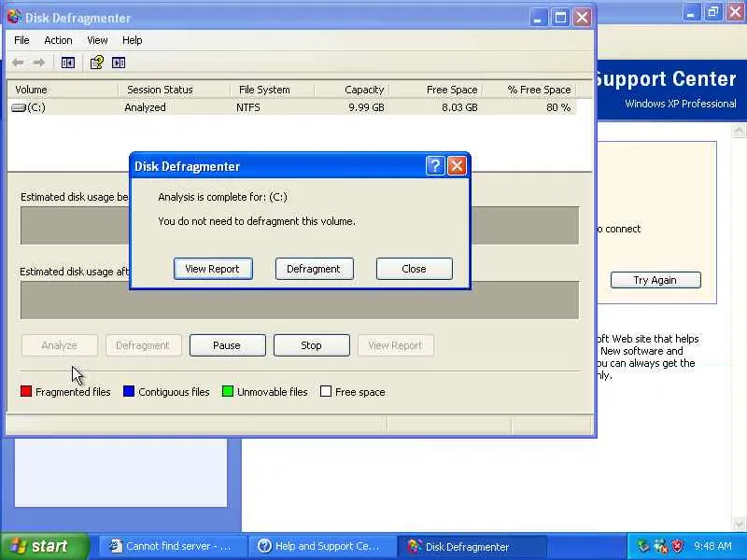Viewport: 747px width, 560px height.
Task: Click the 8.03 GB free space value
Action: (459, 107)
